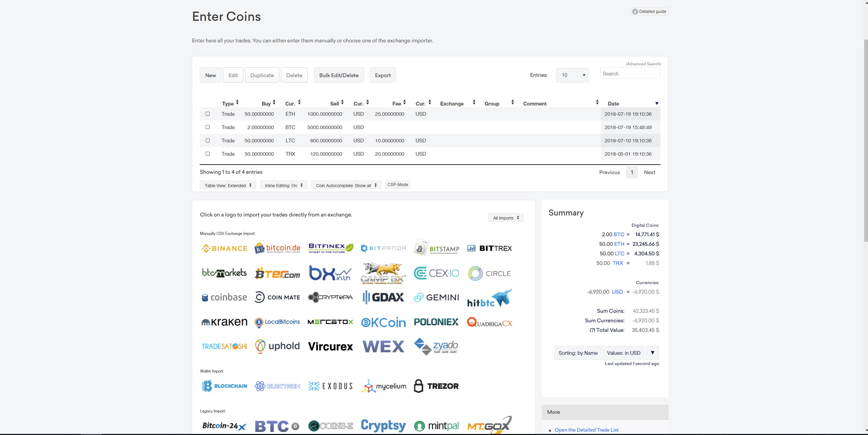Click the BTC link in Summary
Image resolution: width=868 pixels, height=435 pixels.
click(x=619, y=234)
